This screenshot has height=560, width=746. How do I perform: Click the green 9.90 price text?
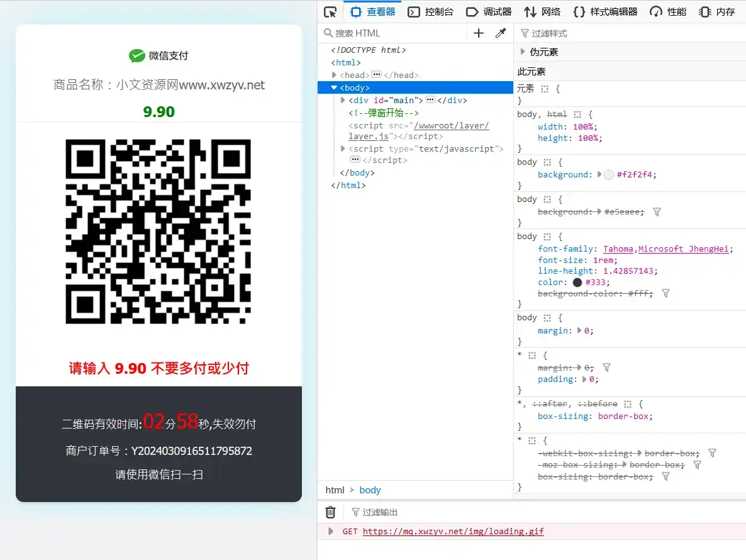pyautogui.click(x=159, y=112)
